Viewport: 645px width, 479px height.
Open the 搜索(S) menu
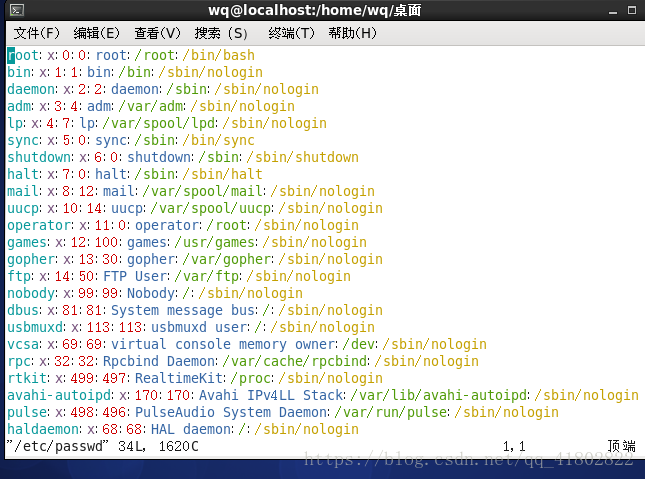click(x=221, y=33)
